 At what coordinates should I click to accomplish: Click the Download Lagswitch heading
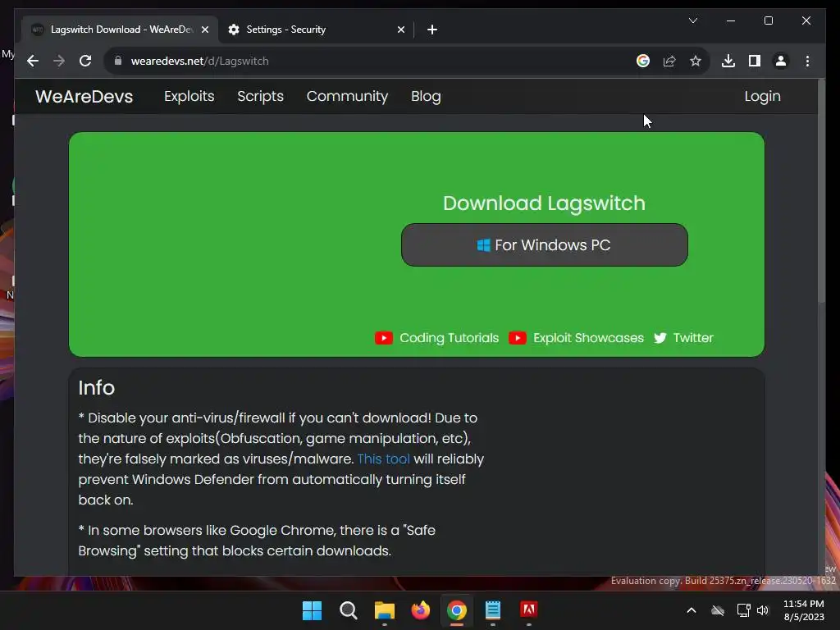click(x=545, y=203)
